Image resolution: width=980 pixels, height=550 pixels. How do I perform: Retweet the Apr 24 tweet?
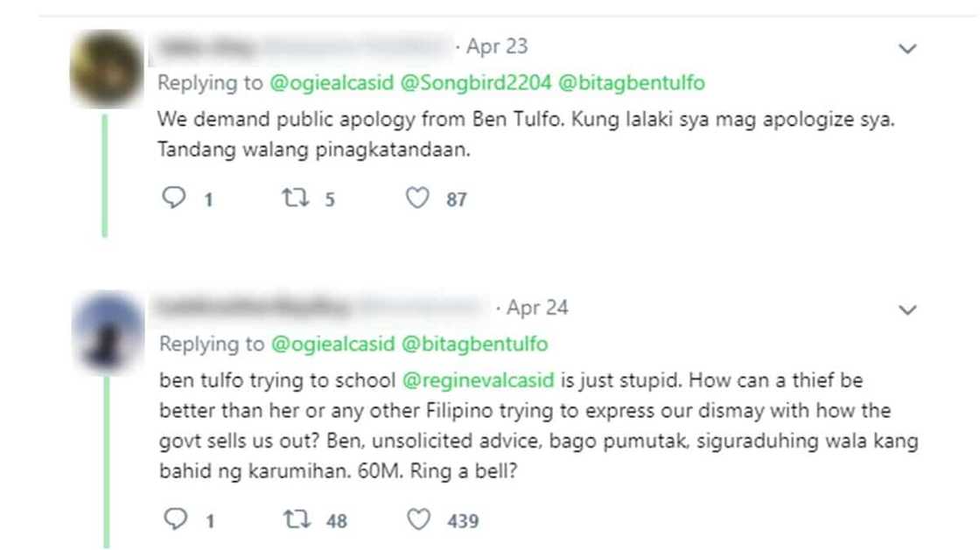pyautogui.click(x=297, y=518)
